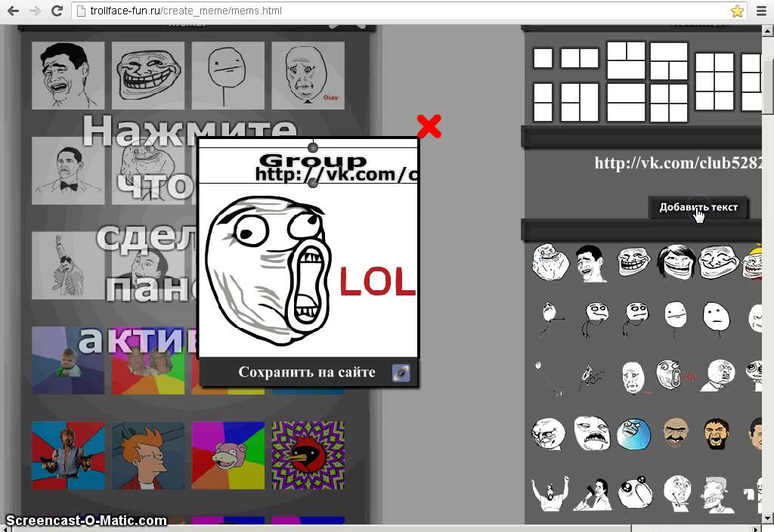The width and height of the screenshot is (774, 532).
Task: Pick the Freddie Mercury meme thumbnail
Action: pyautogui.click(x=68, y=265)
